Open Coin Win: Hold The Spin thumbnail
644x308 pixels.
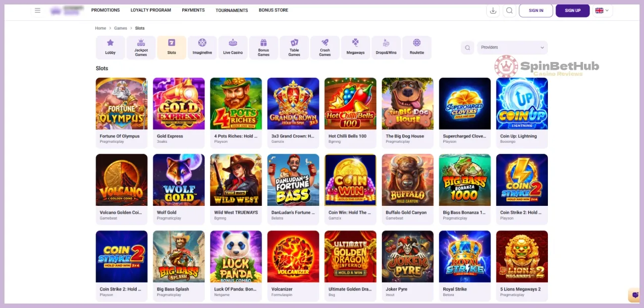click(x=350, y=180)
